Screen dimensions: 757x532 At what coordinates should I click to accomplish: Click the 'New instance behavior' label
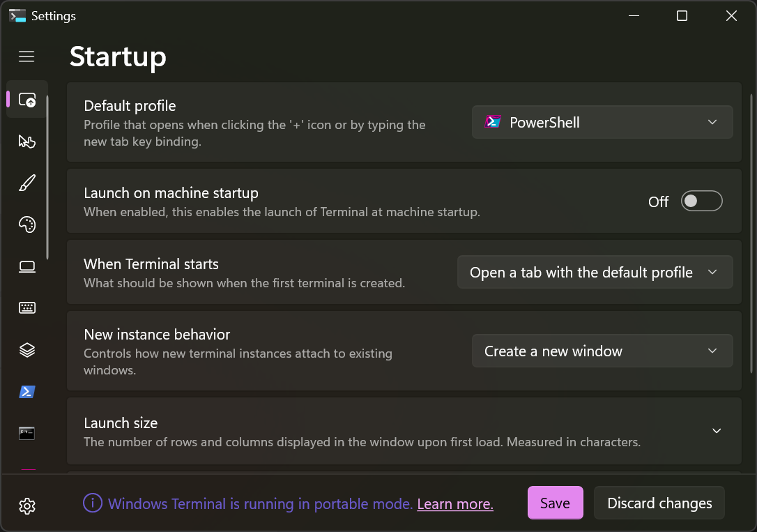(157, 334)
